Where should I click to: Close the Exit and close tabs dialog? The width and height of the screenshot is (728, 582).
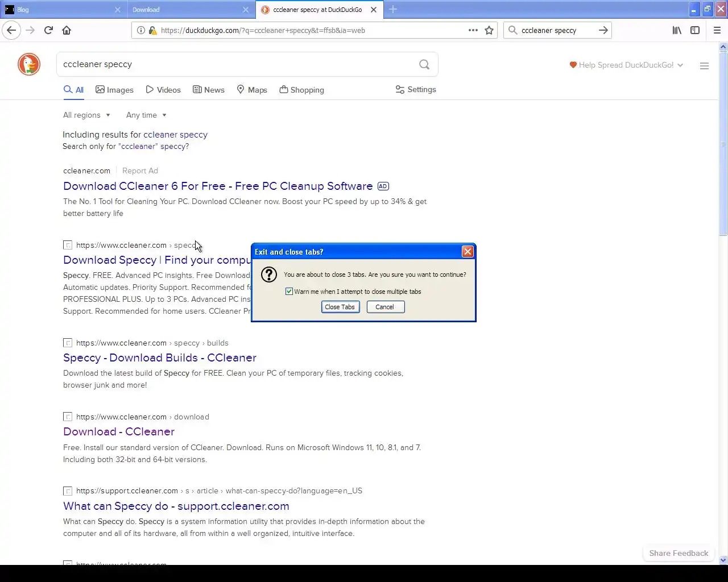tap(468, 251)
